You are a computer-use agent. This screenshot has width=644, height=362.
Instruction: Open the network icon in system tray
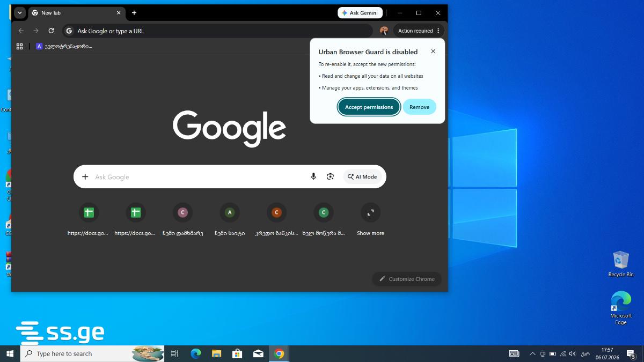[x=562, y=353]
